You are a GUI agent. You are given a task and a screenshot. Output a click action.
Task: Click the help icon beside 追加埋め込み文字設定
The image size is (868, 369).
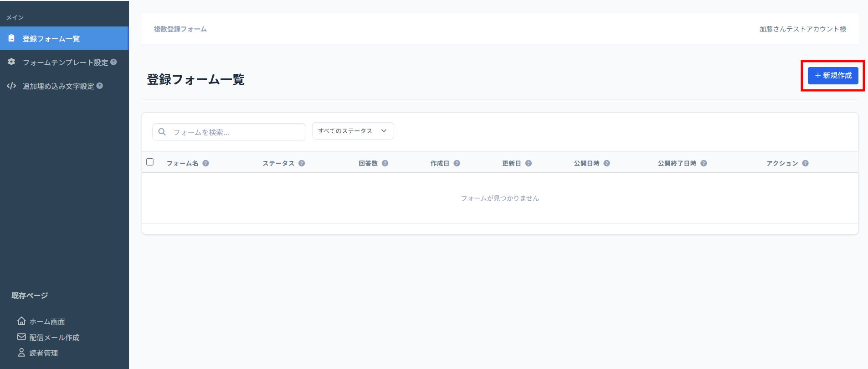pos(100,86)
